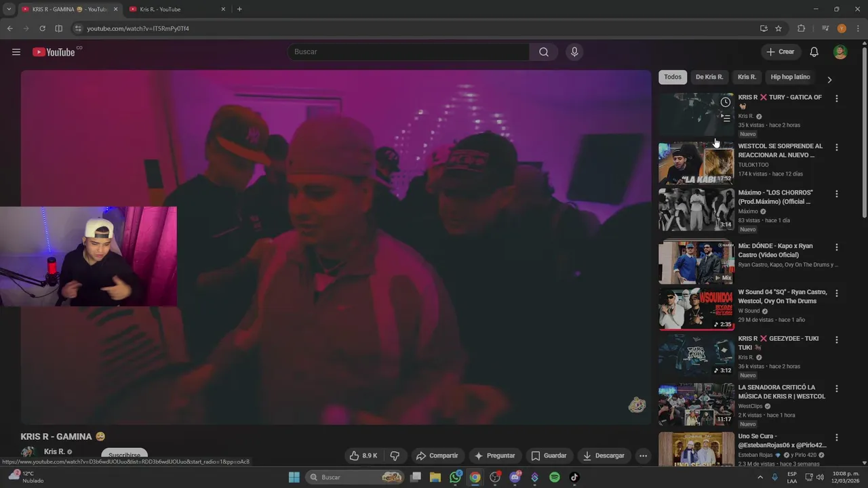Go back in Chrome
This screenshot has height=488, width=868.
9,28
